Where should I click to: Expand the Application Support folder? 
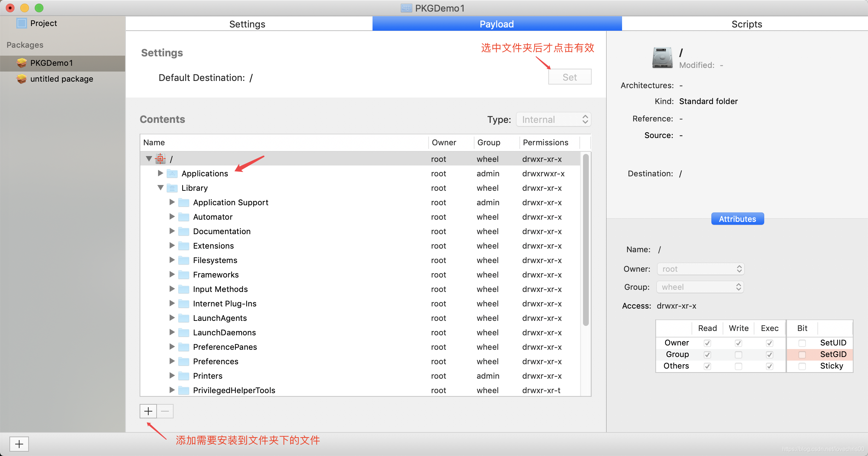(172, 202)
